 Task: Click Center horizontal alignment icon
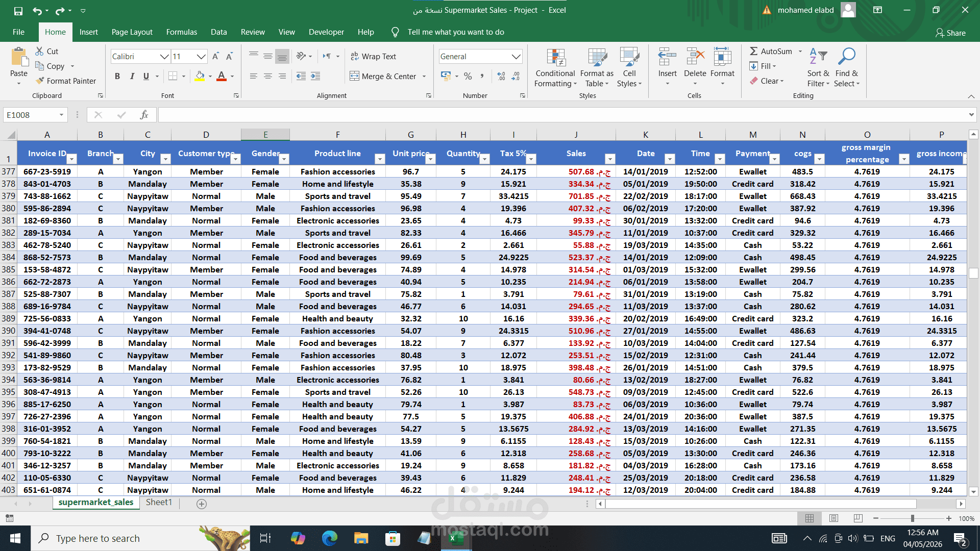(267, 76)
